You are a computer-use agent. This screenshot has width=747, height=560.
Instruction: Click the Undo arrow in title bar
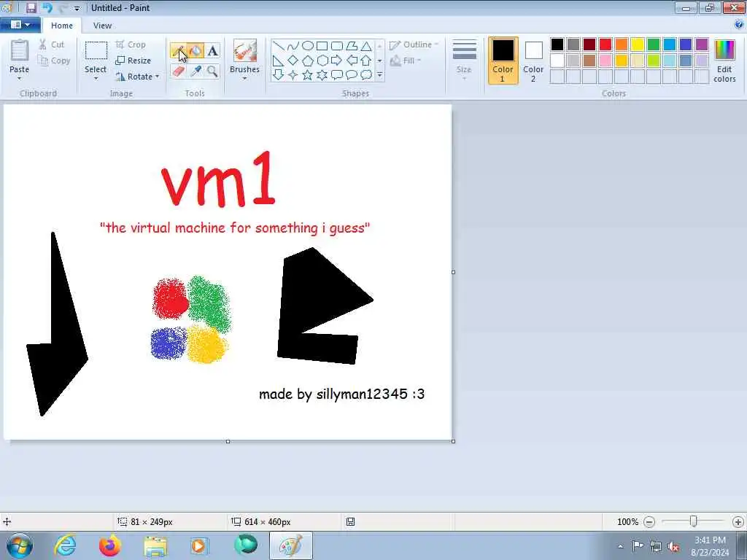(47, 7)
